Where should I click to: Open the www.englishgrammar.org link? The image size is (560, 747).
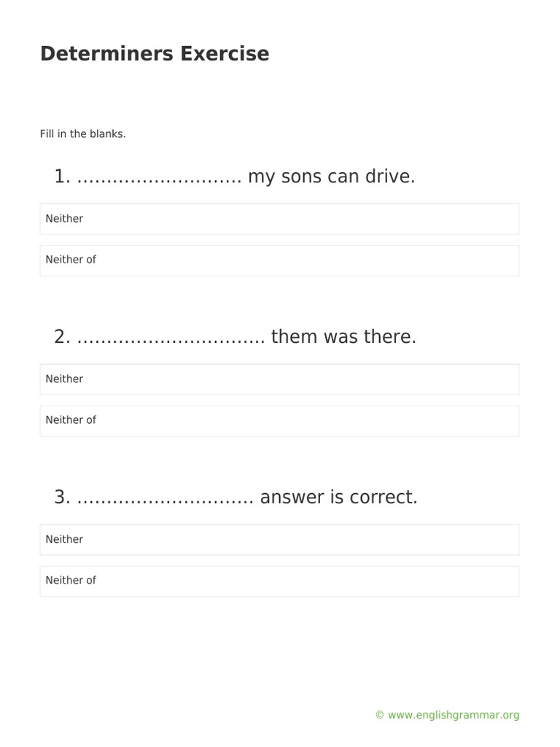tap(454, 716)
